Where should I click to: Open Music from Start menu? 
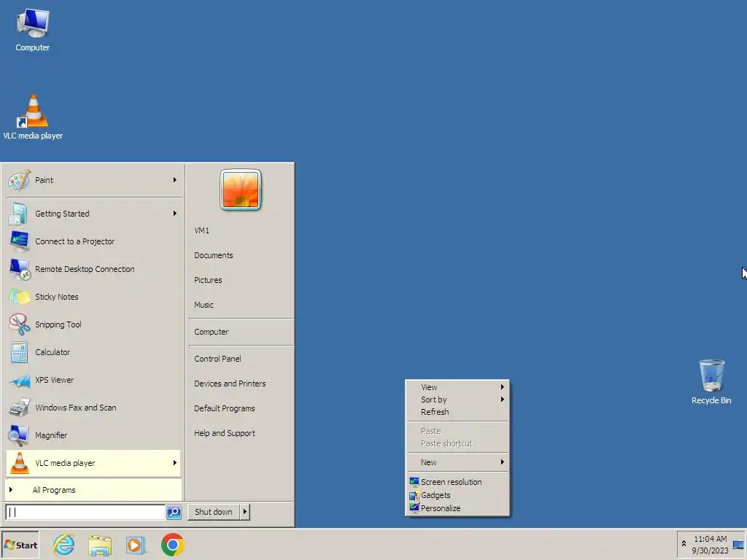click(x=204, y=305)
